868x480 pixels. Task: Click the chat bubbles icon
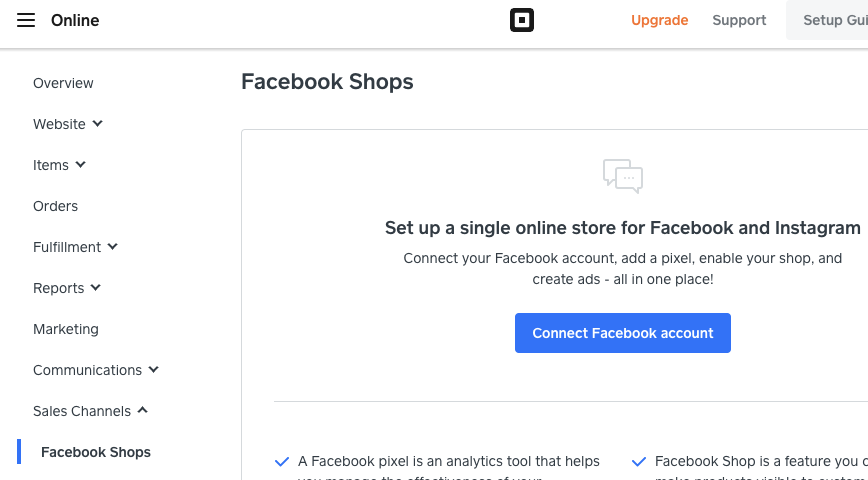[623, 176]
